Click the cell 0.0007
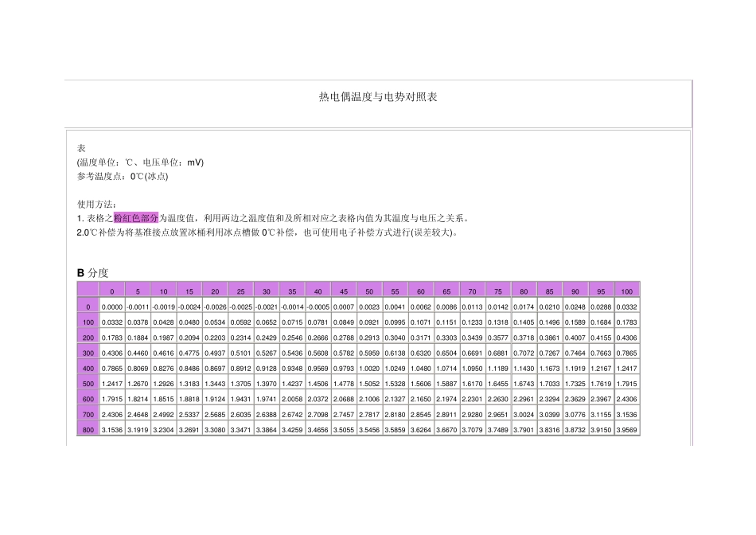The image size is (756, 535). point(344,307)
